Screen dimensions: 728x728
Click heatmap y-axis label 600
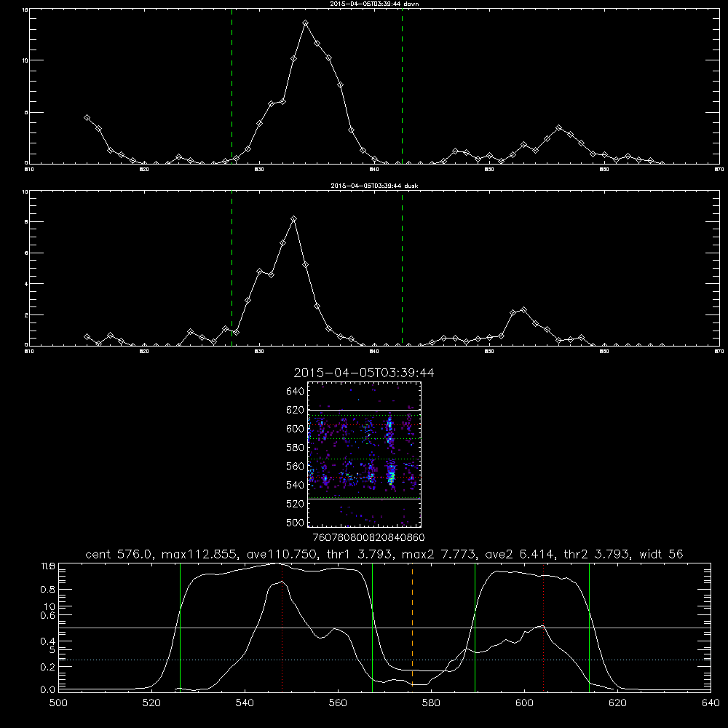pyautogui.click(x=295, y=429)
